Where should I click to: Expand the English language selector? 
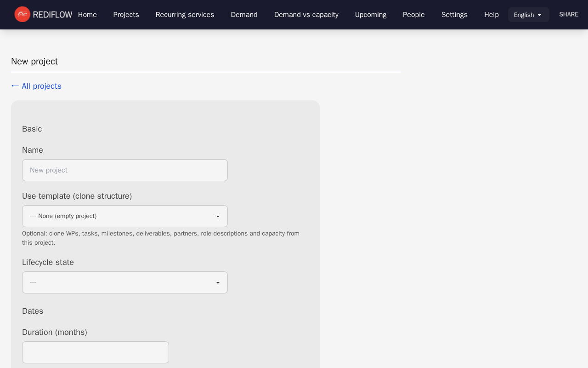click(x=528, y=15)
